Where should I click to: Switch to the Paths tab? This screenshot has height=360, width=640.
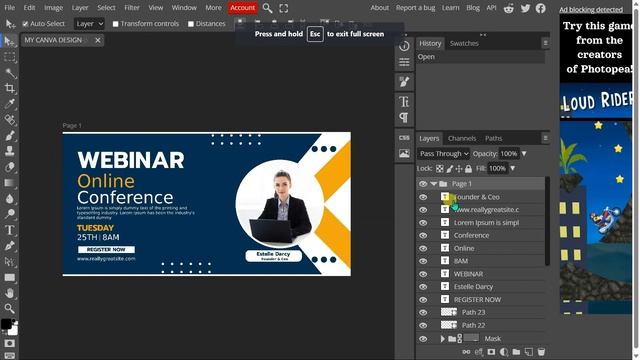click(x=493, y=138)
